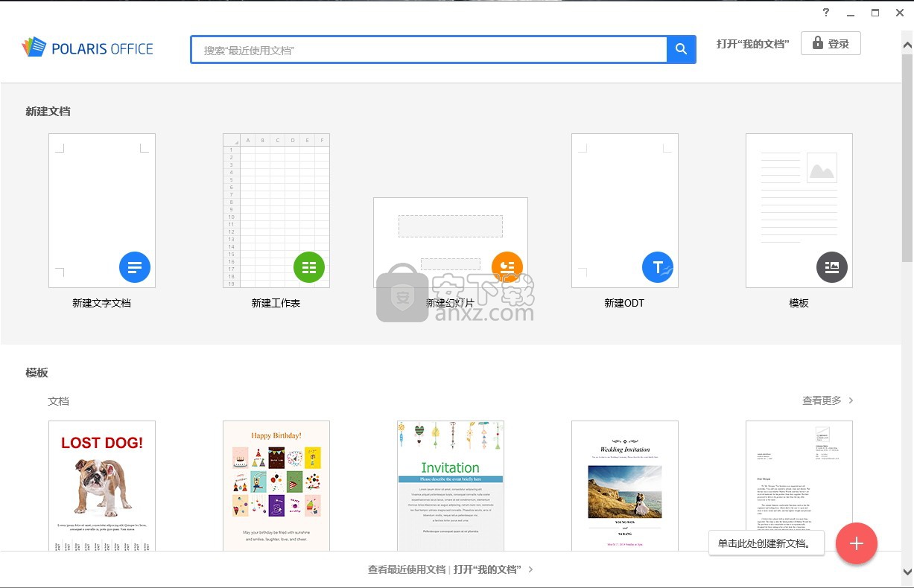
Task: Select the Wedding Invitation template
Action: coord(625,486)
